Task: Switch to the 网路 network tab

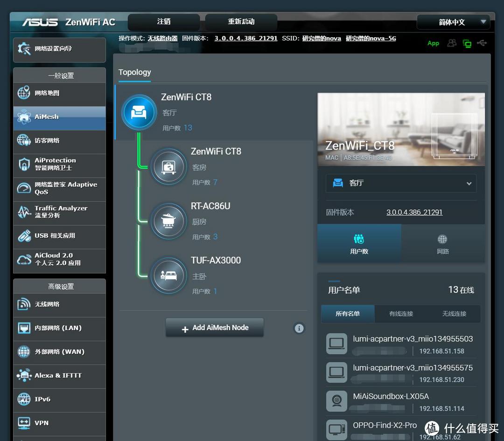Action: point(442,244)
